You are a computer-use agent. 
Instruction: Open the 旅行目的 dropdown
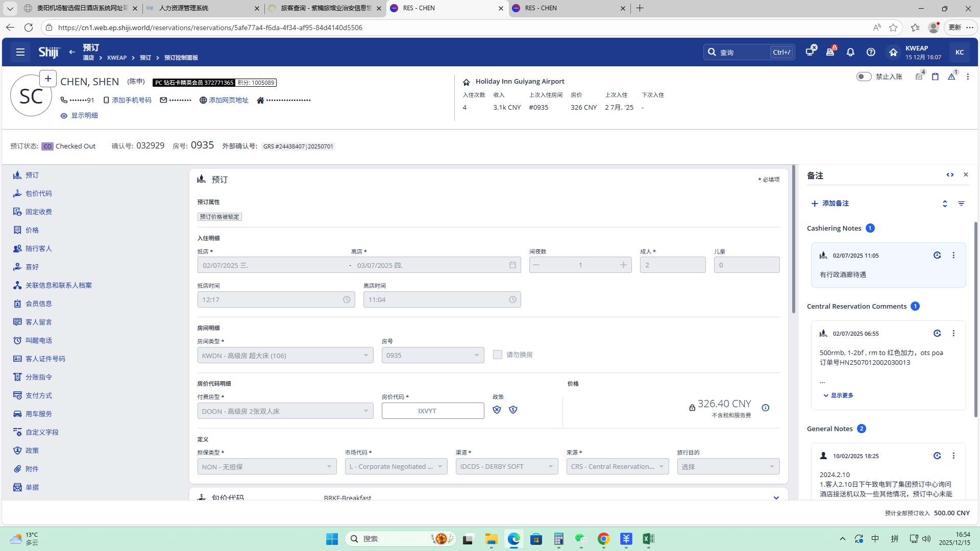point(728,466)
